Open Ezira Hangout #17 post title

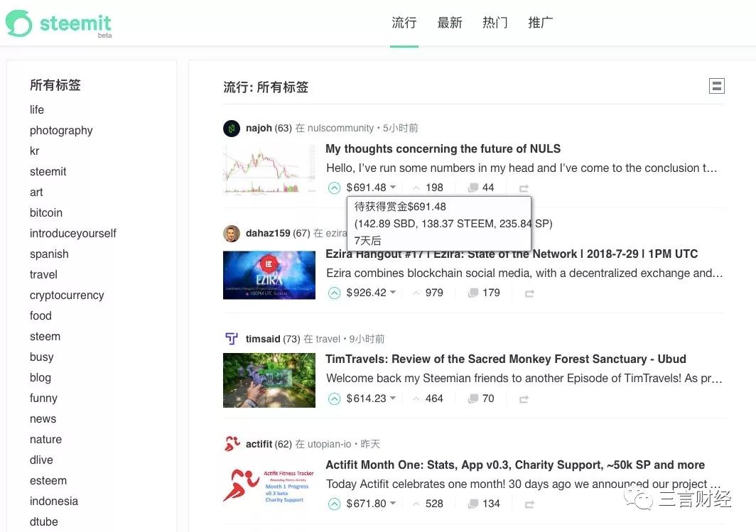(512, 254)
